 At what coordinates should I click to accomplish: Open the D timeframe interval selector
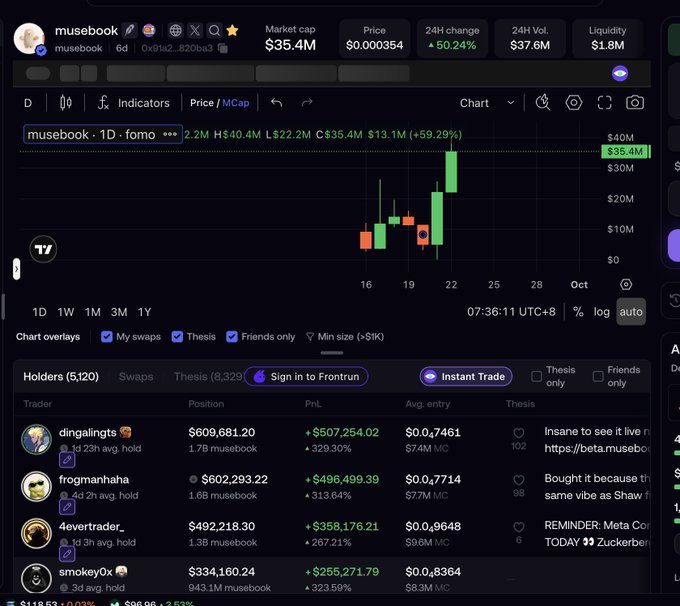[x=28, y=103]
